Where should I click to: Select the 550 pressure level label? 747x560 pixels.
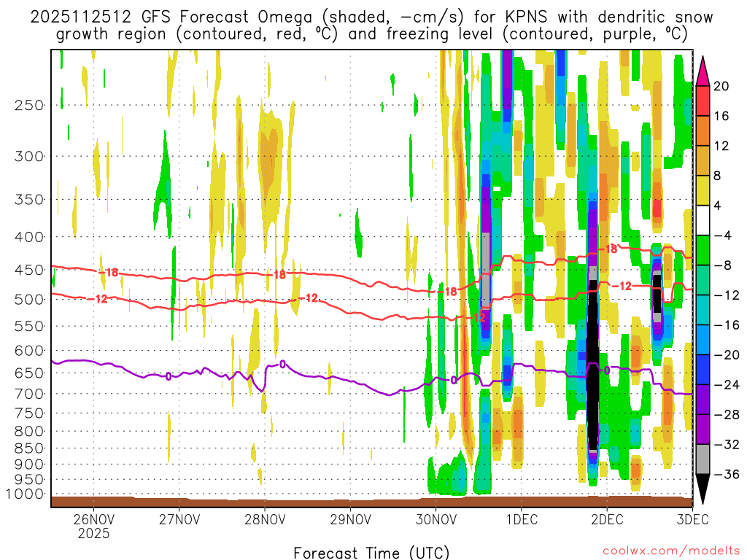[29, 326]
